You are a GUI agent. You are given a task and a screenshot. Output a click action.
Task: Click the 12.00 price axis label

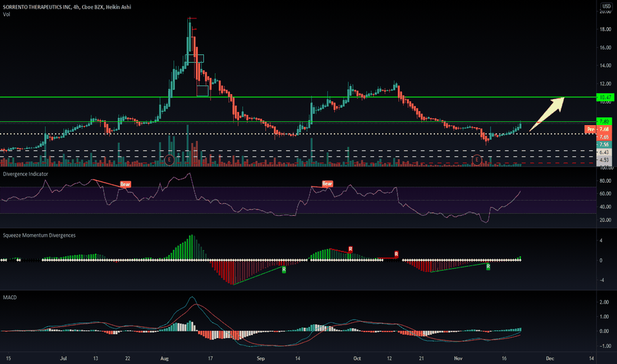click(x=605, y=84)
